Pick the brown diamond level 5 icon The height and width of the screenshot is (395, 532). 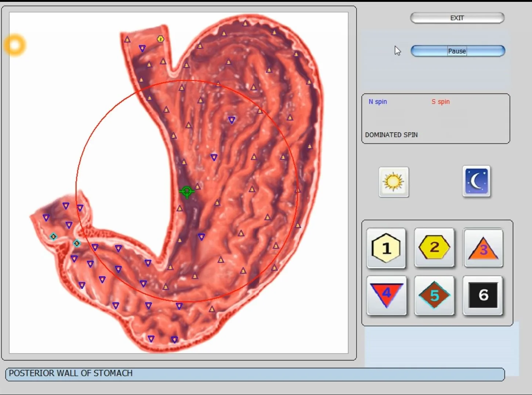click(434, 295)
